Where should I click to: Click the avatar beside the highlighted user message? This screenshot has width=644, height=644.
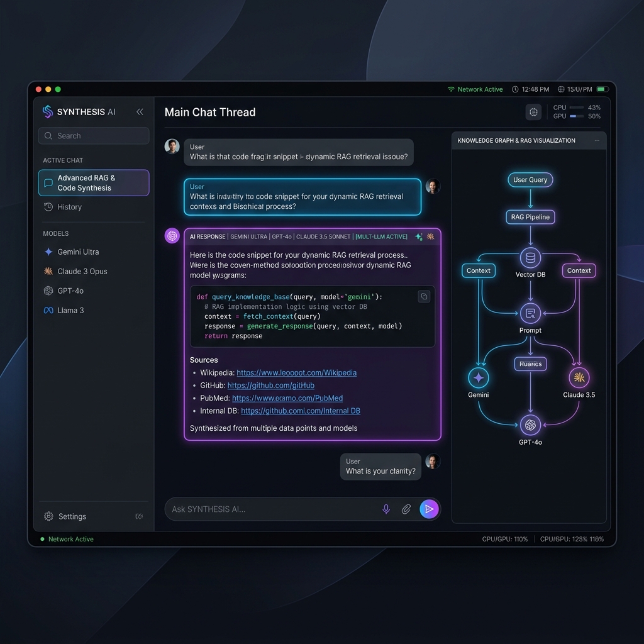[433, 186]
